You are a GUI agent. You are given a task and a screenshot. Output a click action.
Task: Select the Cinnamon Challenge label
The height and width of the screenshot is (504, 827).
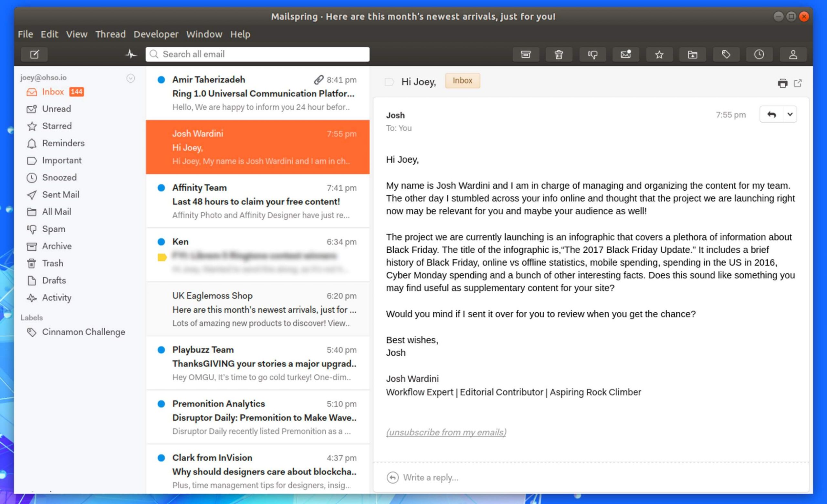point(83,332)
